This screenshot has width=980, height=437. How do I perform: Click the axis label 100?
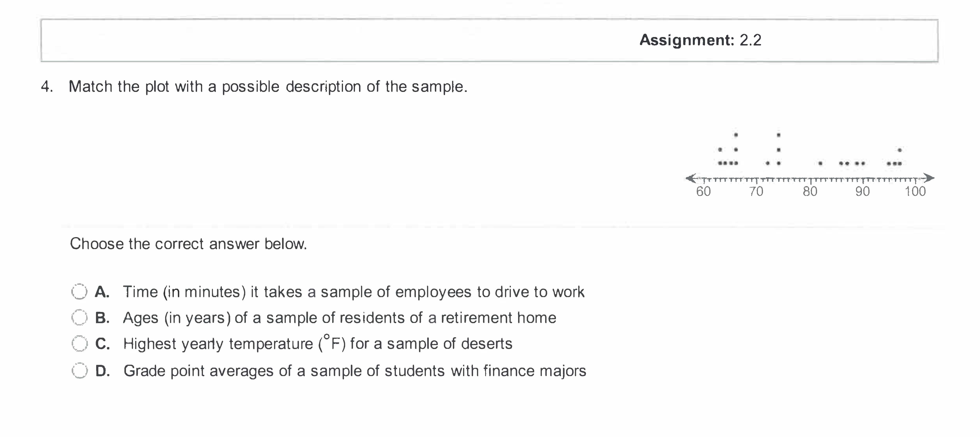[x=915, y=191]
